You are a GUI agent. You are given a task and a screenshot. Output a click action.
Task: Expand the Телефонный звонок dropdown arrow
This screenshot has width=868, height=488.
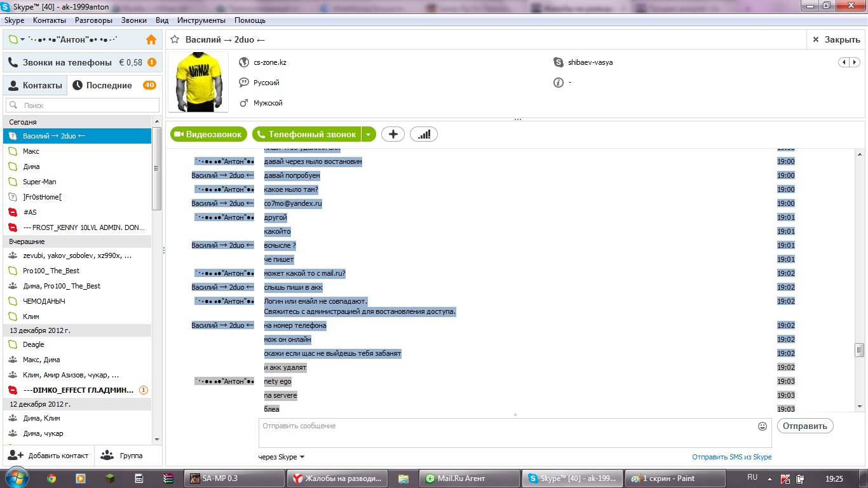tap(369, 134)
